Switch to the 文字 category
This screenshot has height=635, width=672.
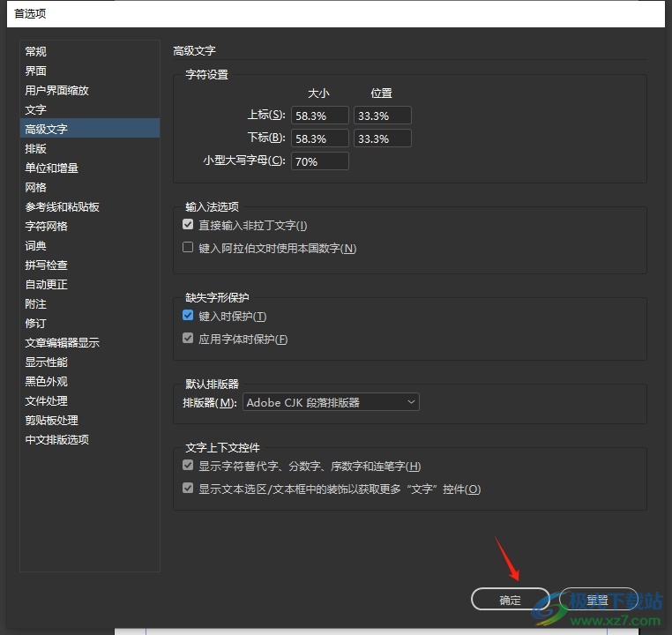pos(90,109)
